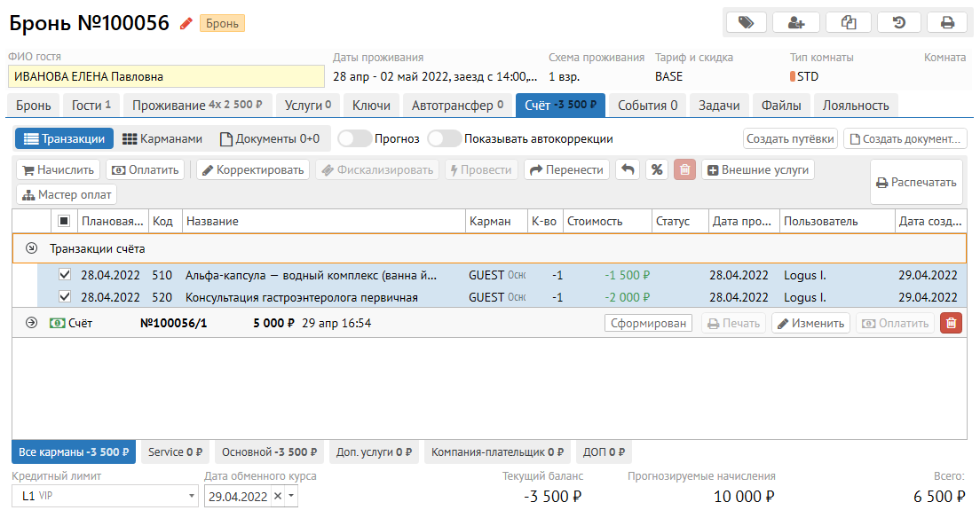Click the pencil icon next to booking number
This screenshot has width=980, height=518.
pos(186,24)
